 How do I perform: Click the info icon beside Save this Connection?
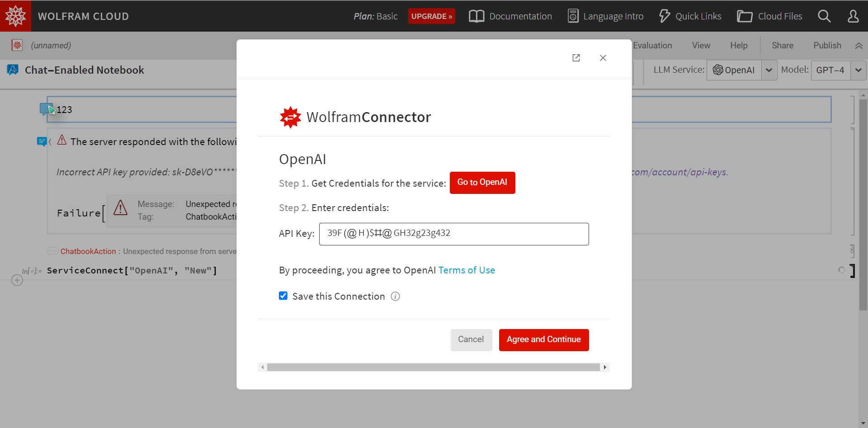(395, 296)
